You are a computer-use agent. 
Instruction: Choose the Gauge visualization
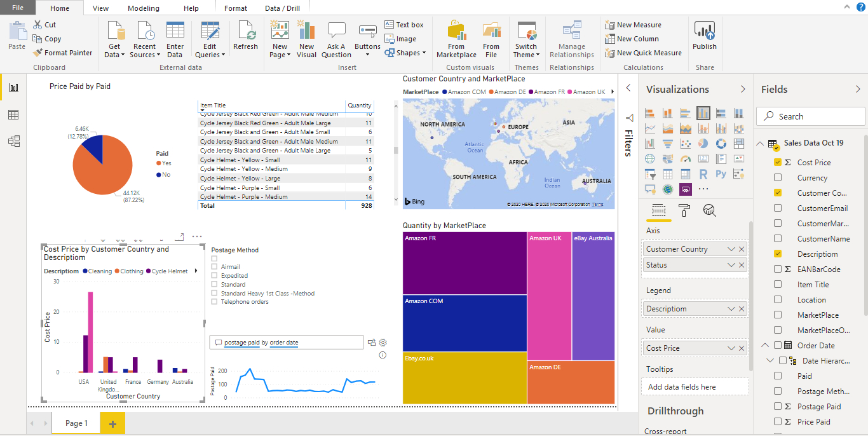click(686, 158)
